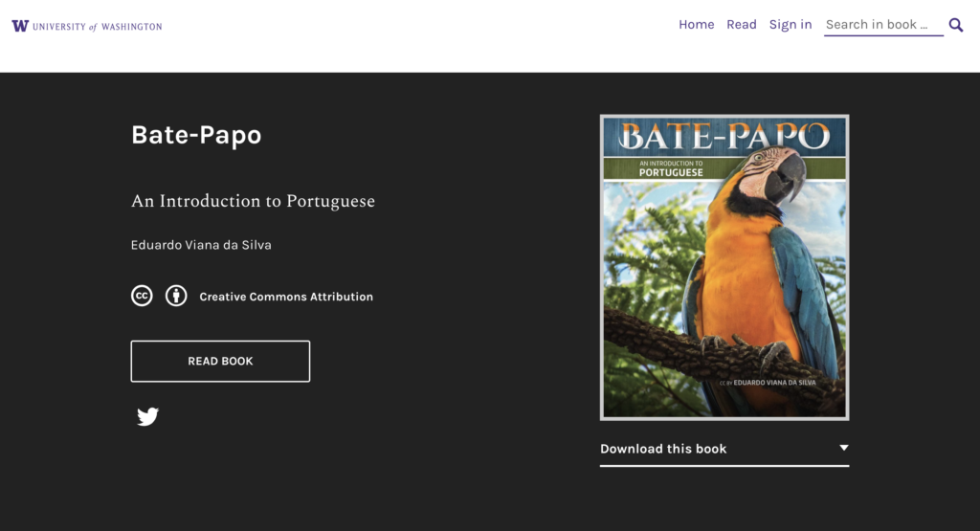The height and width of the screenshot is (531, 980).
Task: Click Sign in in the header
Action: (x=790, y=25)
